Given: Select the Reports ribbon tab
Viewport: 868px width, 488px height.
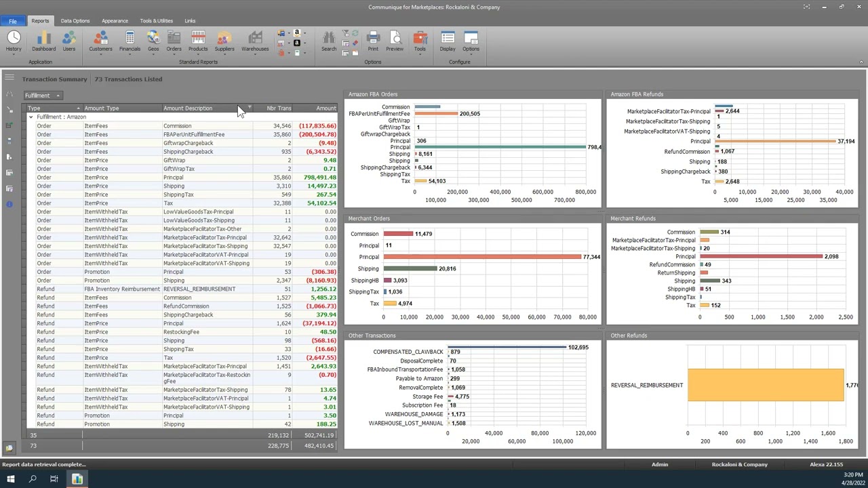Looking at the screenshot, I should point(40,20).
